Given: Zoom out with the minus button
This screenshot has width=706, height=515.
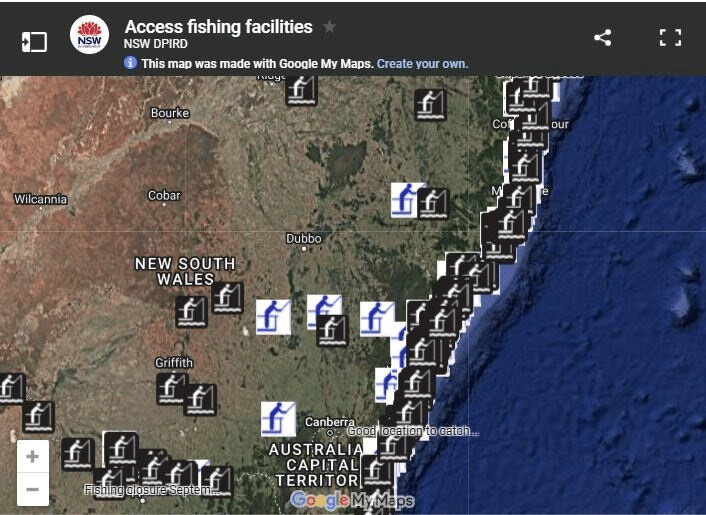Looking at the screenshot, I should (x=32, y=489).
